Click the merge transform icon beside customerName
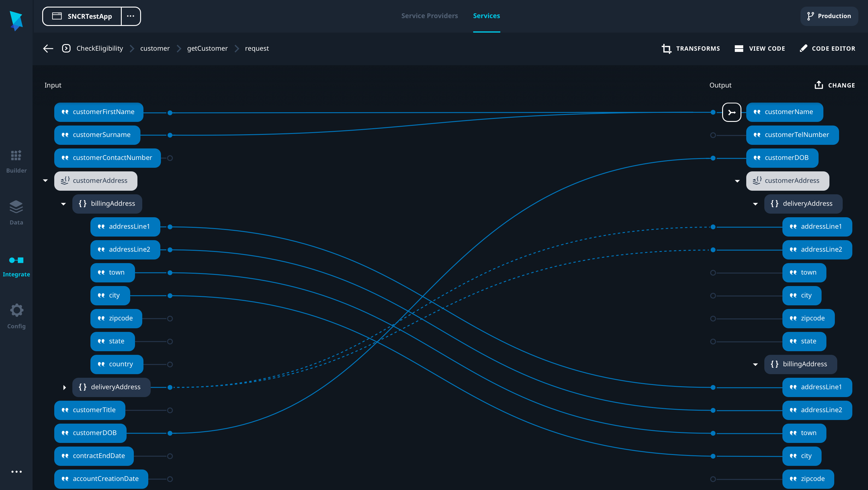Viewport: 868px width, 490px height. click(731, 112)
